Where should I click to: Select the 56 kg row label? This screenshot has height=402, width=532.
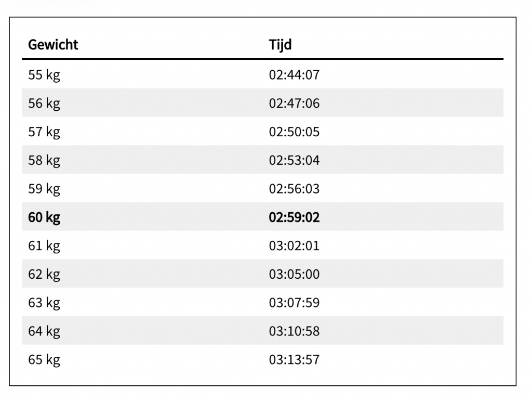(x=44, y=103)
